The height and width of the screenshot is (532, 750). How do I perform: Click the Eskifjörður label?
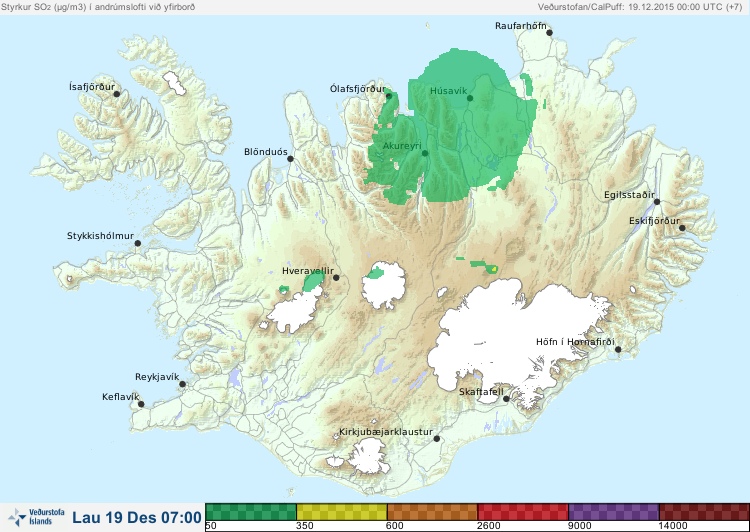654,221
